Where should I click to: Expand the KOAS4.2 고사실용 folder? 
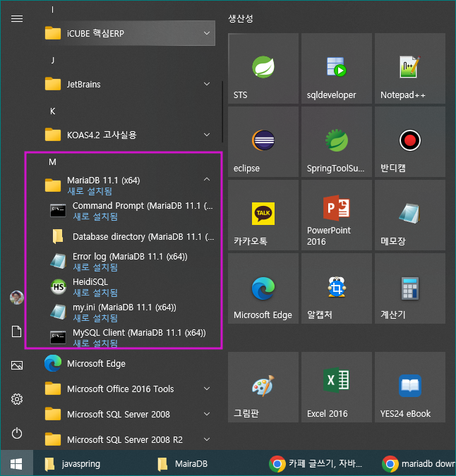128,135
